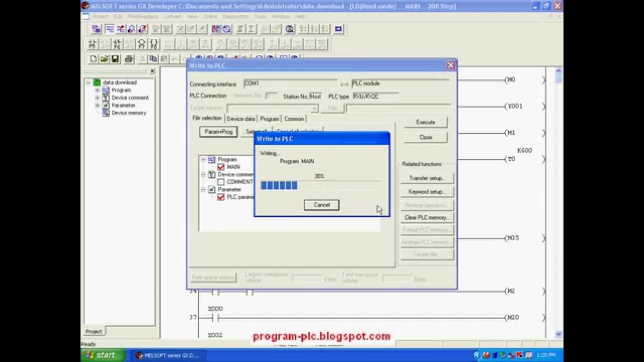The image size is (644, 362).
Task: Click Device memory icon in project tree
Action: pyautogui.click(x=106, y=113)
